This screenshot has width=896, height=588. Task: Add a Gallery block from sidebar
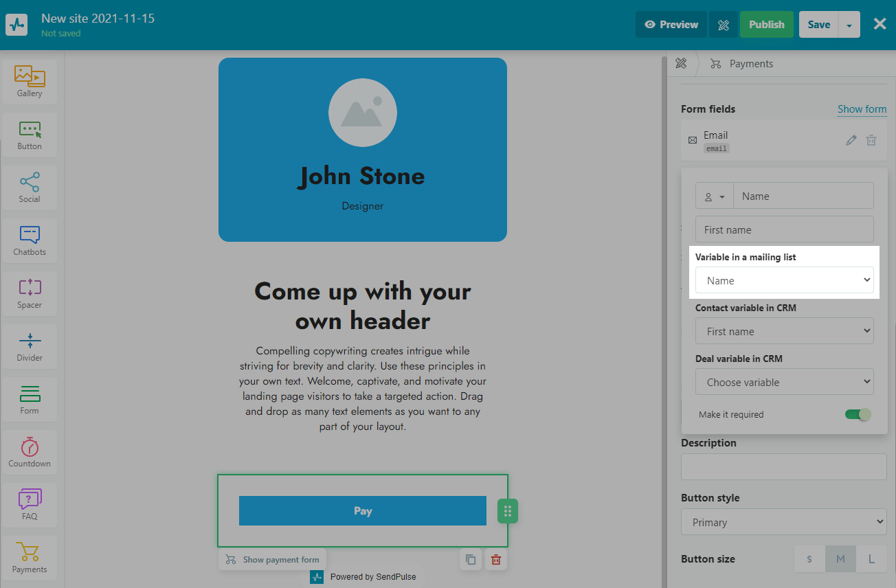(x=30, y=80)
